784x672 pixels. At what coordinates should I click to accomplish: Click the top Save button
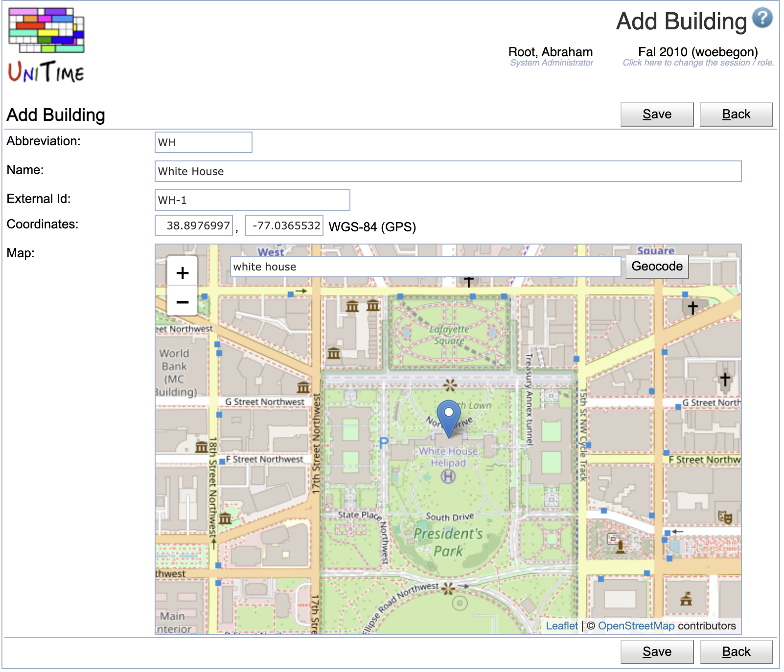point(657,114)
